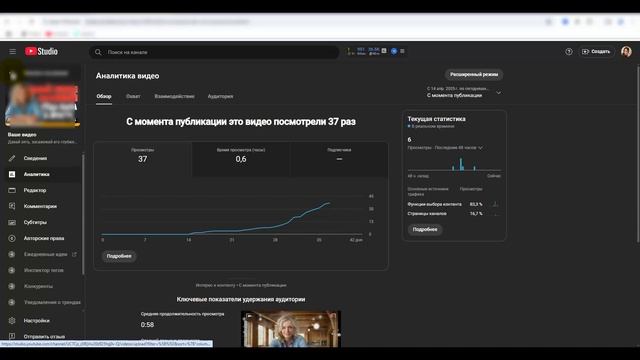Click the Комментарии icon in sidebar
The height and width of the screenshot is (360, 640).
coord(12,206)
